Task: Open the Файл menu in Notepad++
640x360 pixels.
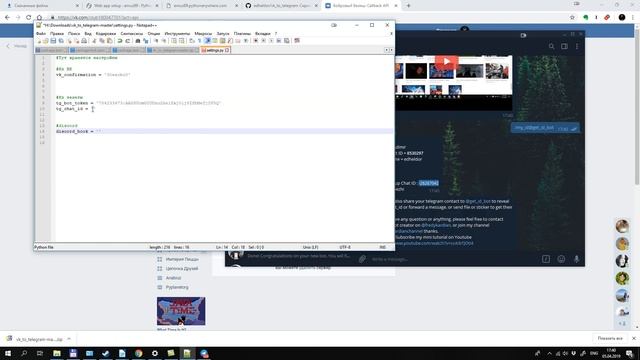Action: (41, 33)
